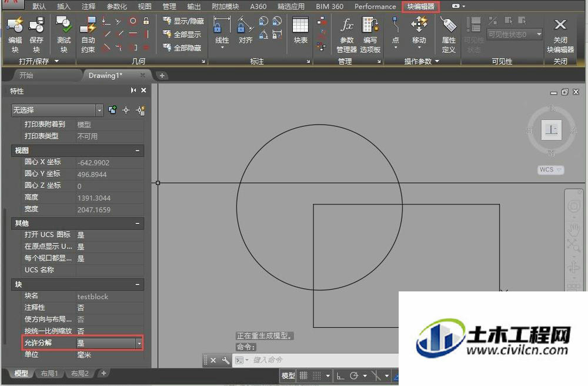Click the 模型 status bar button
Viewport: 588px width, 386px height.
click(x=288, y=375)
